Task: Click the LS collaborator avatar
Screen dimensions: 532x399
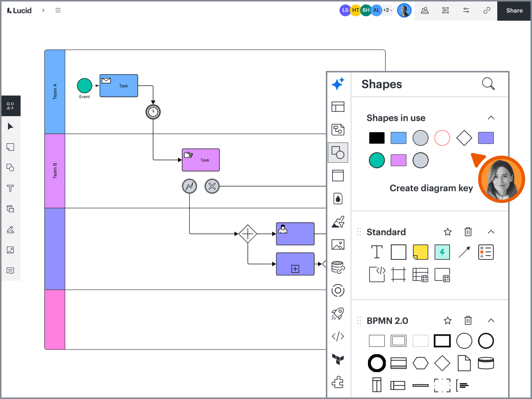Action: click(x=345, y=10)
